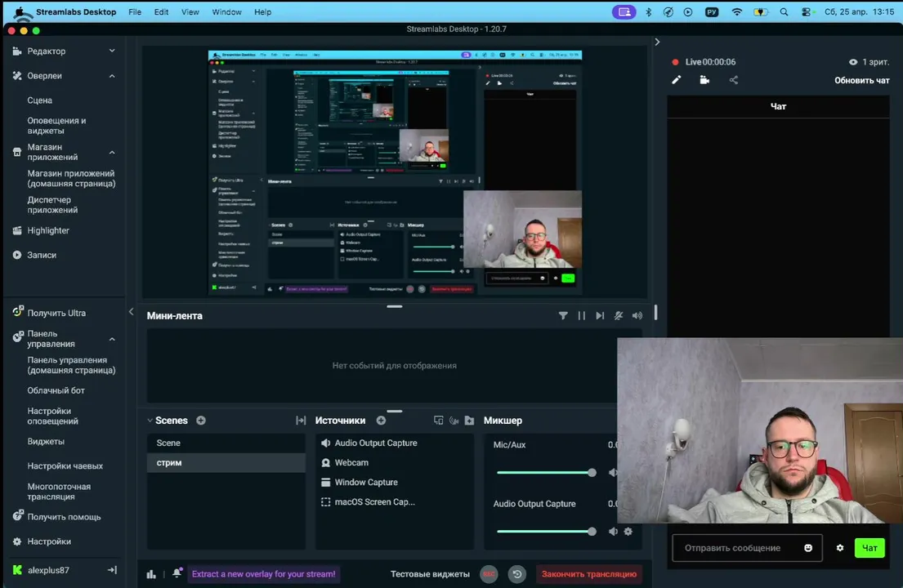The height and width of the screenshot is (588, 903).
Task: Pause the Мини-лента alert queue
Action: click(x=582, y=315)
